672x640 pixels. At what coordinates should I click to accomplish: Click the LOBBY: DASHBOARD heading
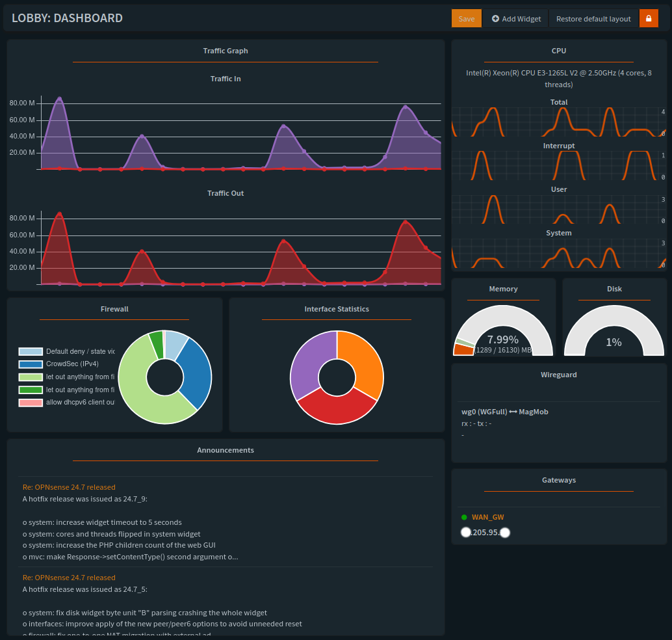point(67,18)
